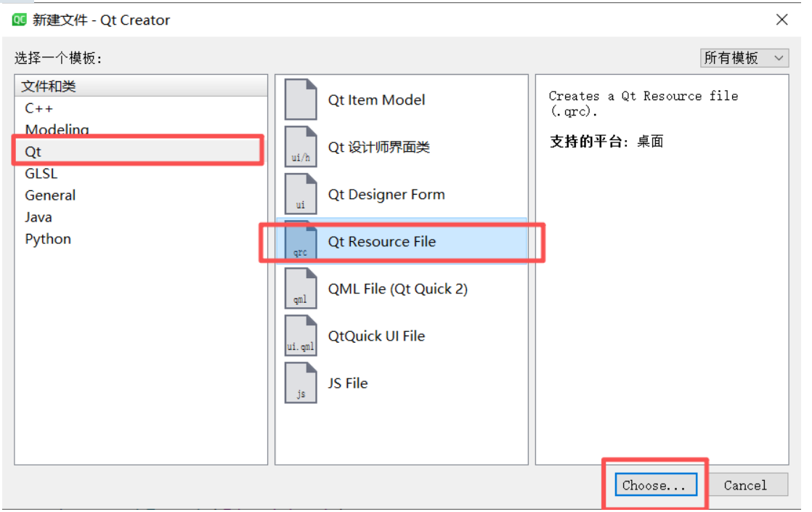Select the Python category
812x512 pixels.
coord(141,239)
